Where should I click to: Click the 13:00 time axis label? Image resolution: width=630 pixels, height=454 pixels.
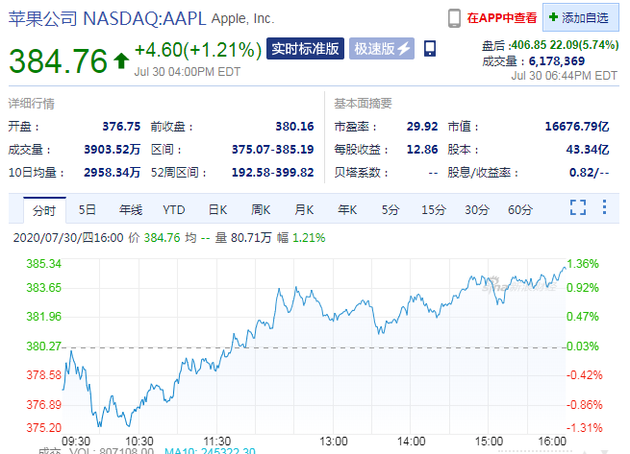pyautogui.click(x=333, y=442)
